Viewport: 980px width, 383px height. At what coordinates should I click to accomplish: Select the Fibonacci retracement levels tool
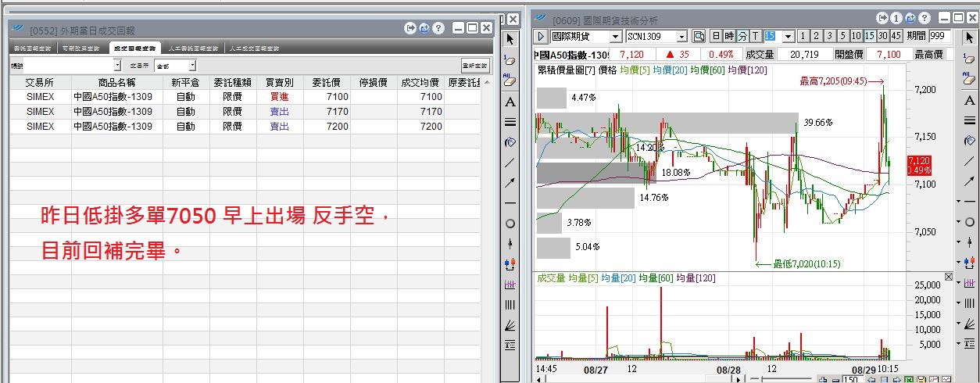tap(510, 345)
